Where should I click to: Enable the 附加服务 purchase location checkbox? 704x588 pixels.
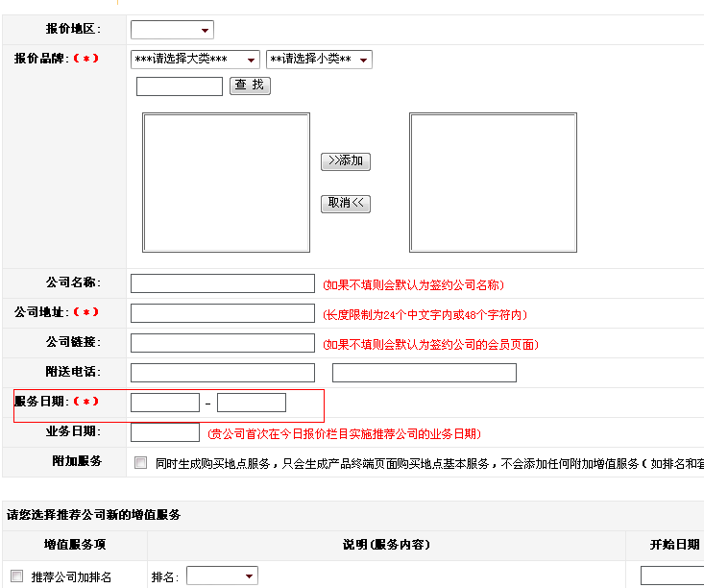pos(141,462)
